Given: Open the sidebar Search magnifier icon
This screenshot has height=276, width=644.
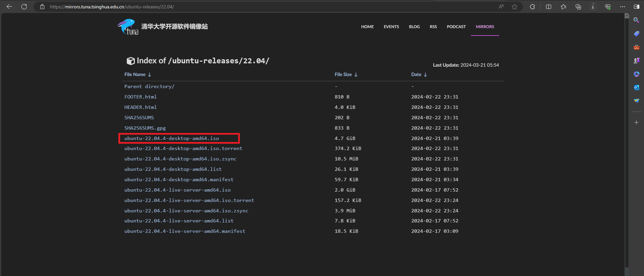Looking at the screenshot, I should pos(636,20).
